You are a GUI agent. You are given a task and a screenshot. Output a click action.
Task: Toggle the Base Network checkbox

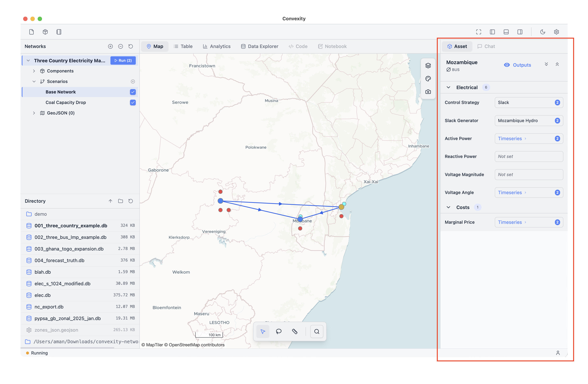click(x=133, y=92)
